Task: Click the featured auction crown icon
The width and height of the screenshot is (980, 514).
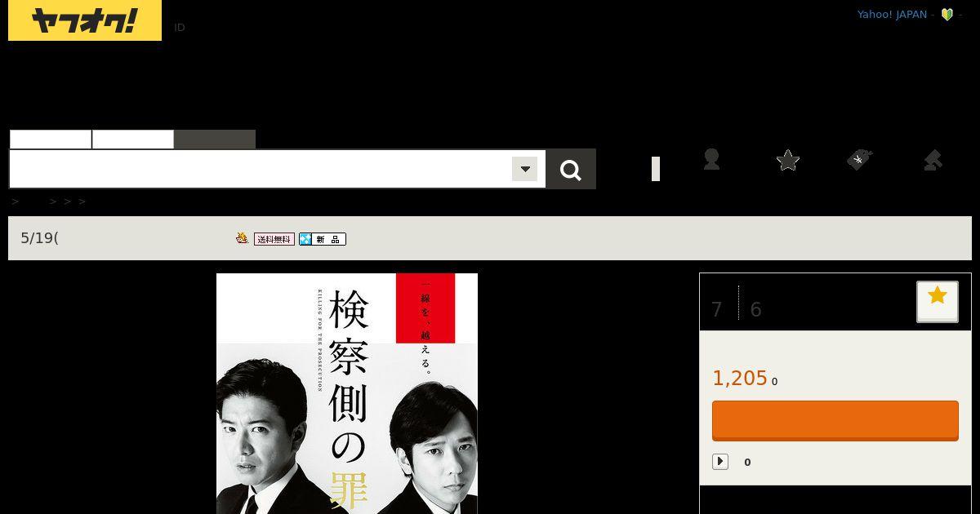Action: pyautogui.click(x=242, y=238)
